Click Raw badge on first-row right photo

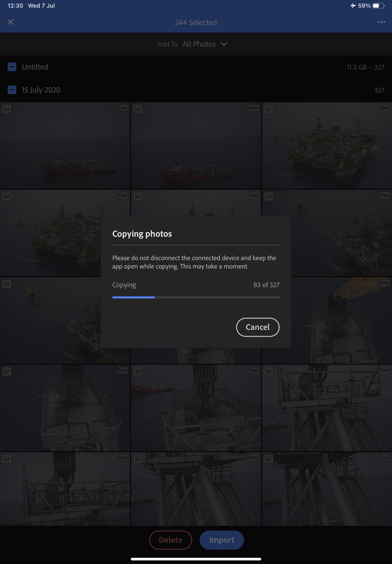tap(384, 108)
